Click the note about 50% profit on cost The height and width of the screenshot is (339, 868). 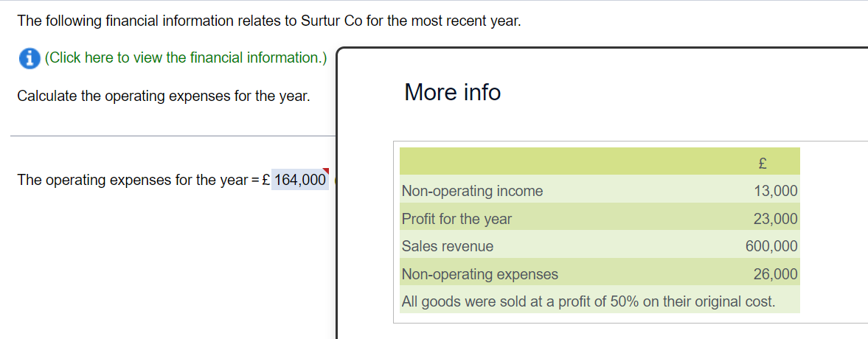[x=588, y=301]
